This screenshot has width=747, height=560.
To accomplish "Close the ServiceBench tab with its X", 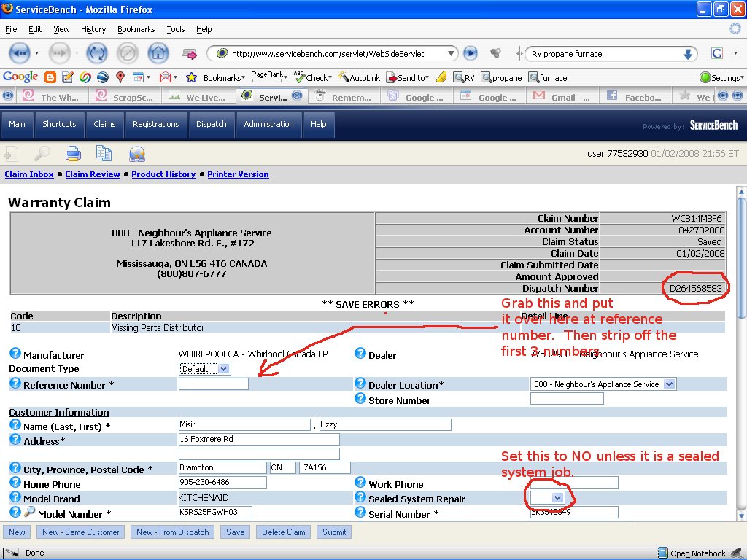I will point(297,96).
